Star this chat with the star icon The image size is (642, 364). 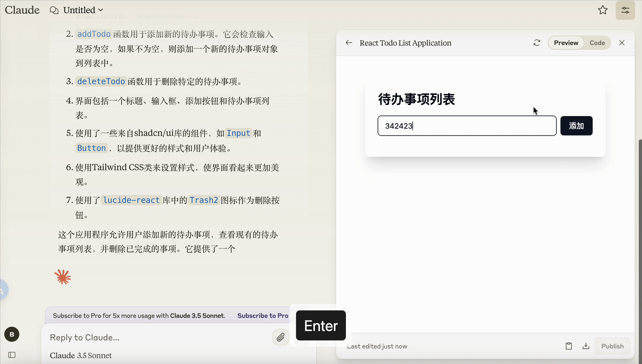coord(603,10)
